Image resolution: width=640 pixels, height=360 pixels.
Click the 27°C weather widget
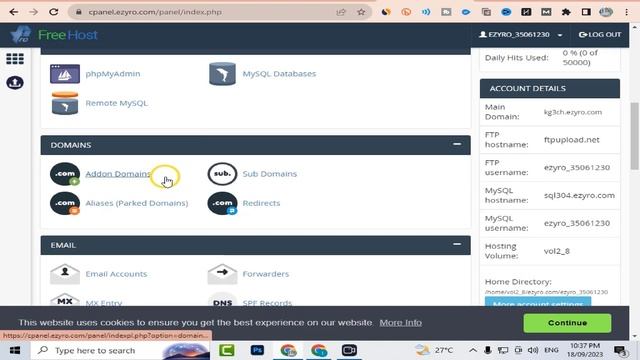coord(434,350)
